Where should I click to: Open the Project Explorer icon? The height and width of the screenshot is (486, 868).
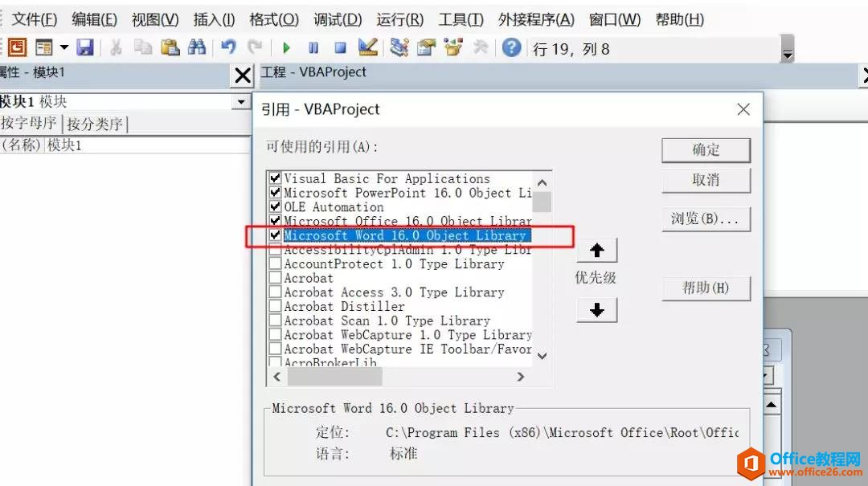pos(399,47)
